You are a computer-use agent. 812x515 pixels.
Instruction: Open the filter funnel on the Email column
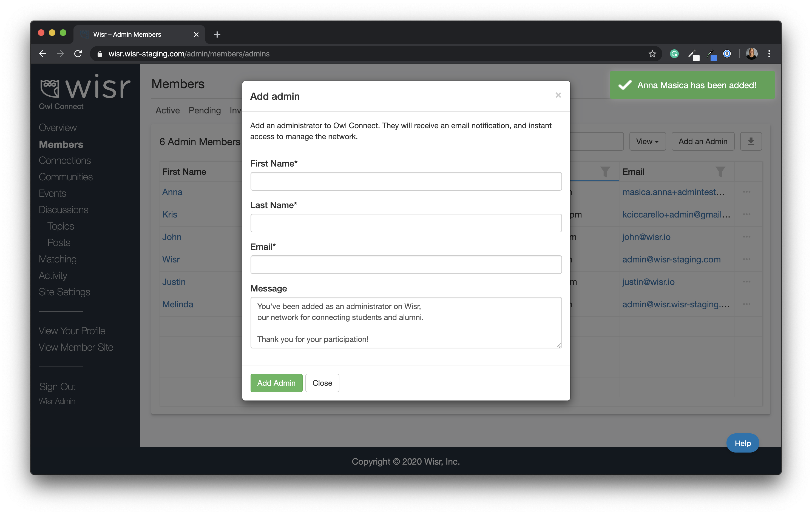click(721, 171)
